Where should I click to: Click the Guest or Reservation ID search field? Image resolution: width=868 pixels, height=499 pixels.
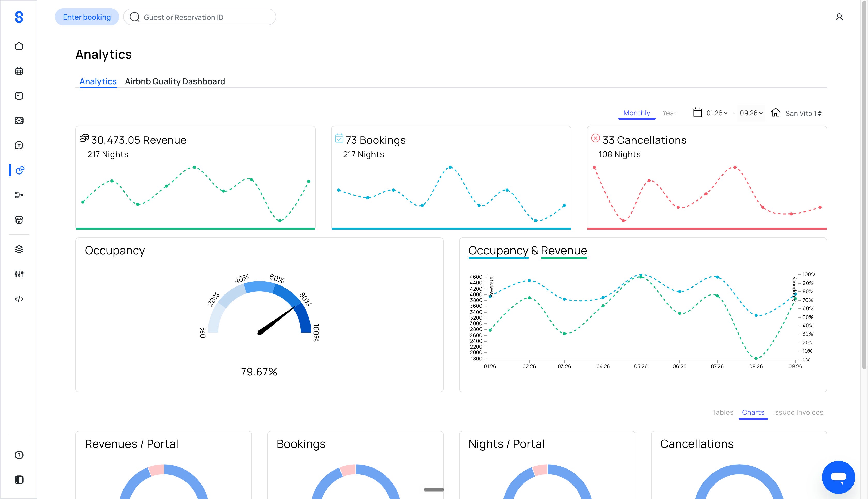[200, 17]
